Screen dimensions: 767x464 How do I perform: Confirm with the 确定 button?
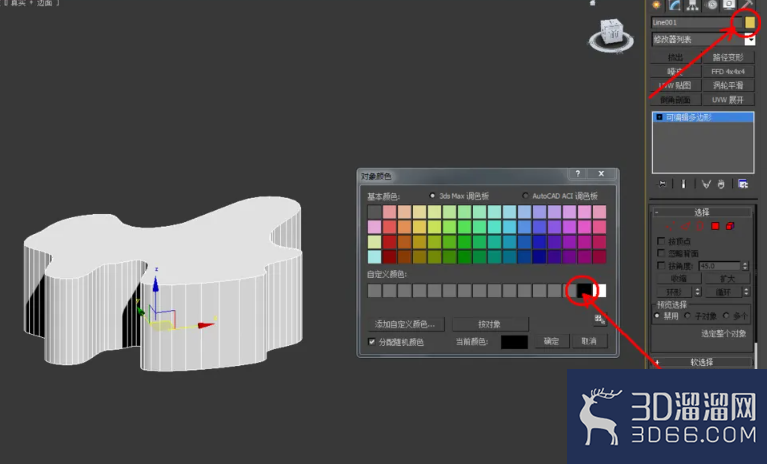[x=551, y=341]
